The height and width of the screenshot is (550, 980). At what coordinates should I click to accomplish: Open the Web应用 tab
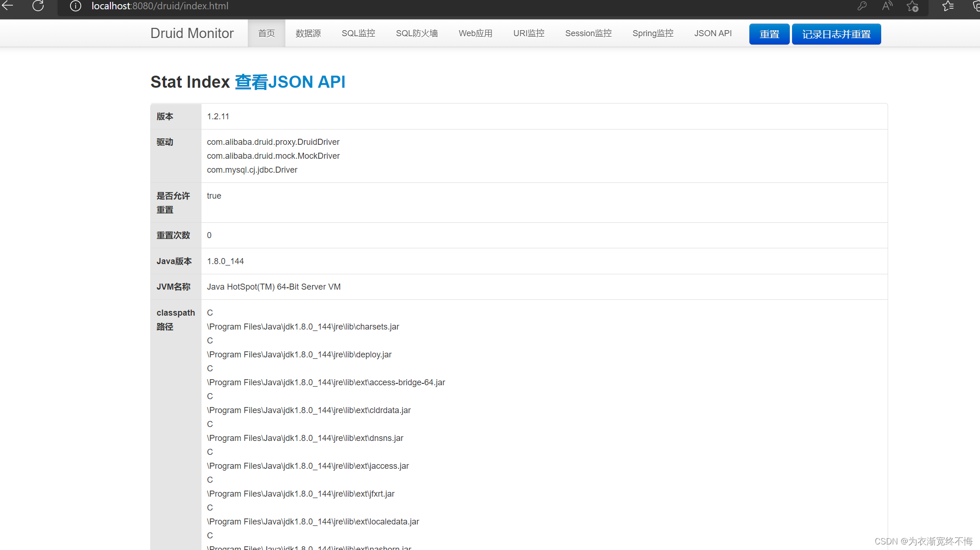475,33
